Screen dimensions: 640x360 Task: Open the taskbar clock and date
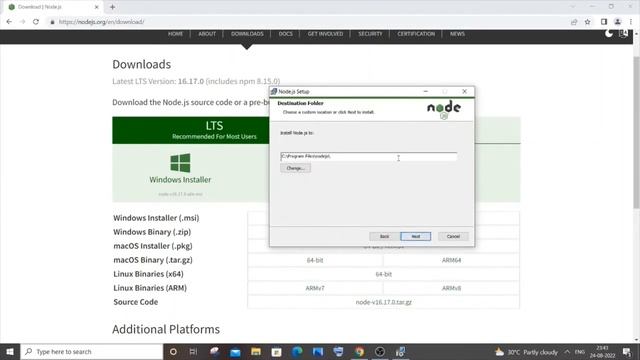point(602,351)
